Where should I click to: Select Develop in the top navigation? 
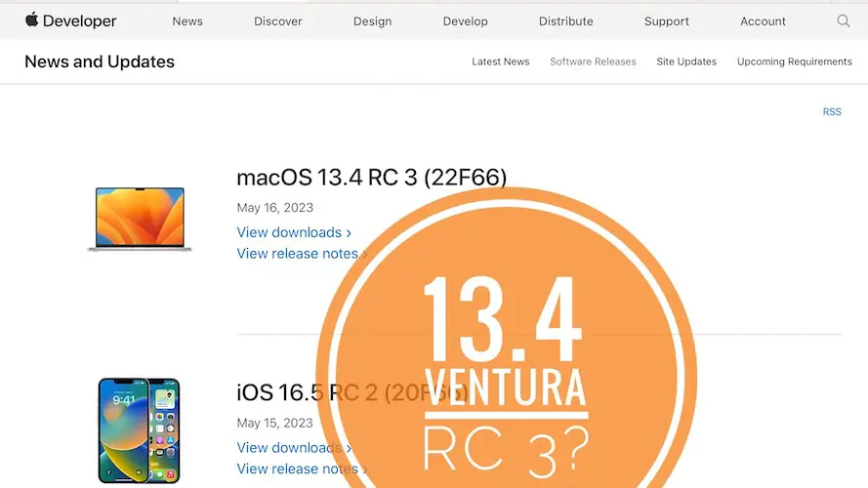click(x=465, y=21)
